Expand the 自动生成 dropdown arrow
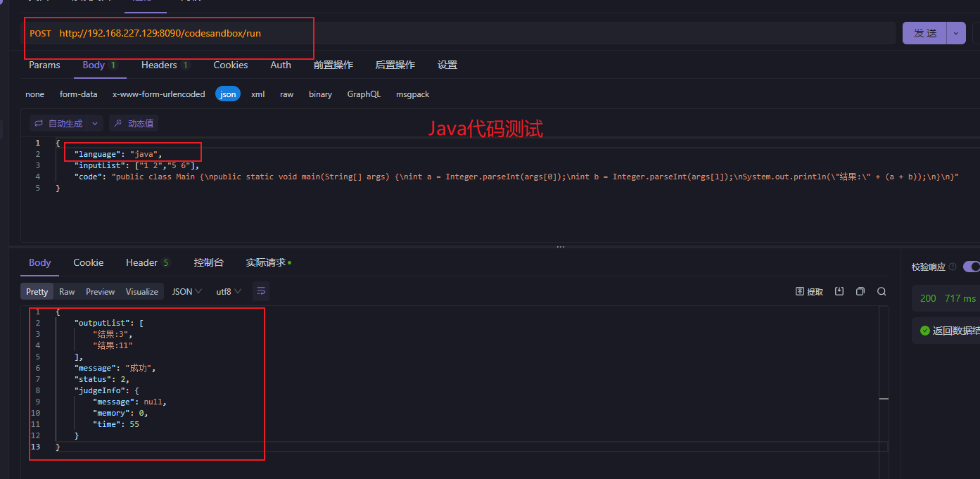Image resolution: width=980 pixels, height=479 pixels. click(x=96, y=123)
